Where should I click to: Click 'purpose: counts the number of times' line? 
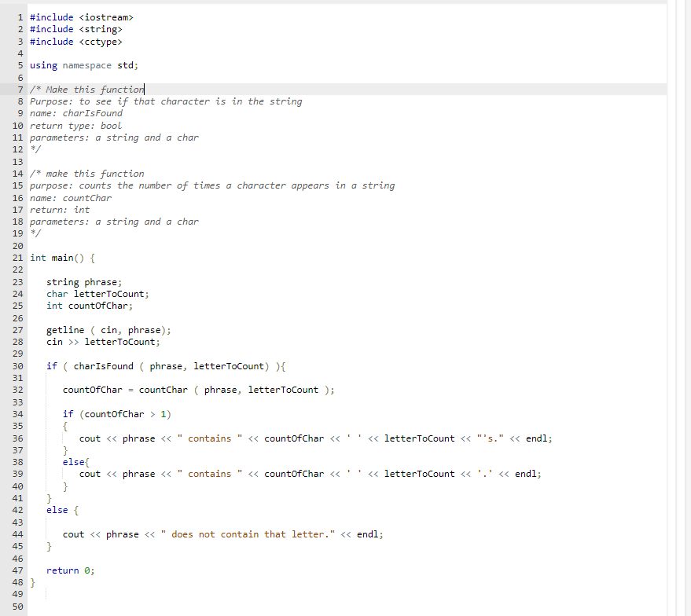[x=212, y=185]
